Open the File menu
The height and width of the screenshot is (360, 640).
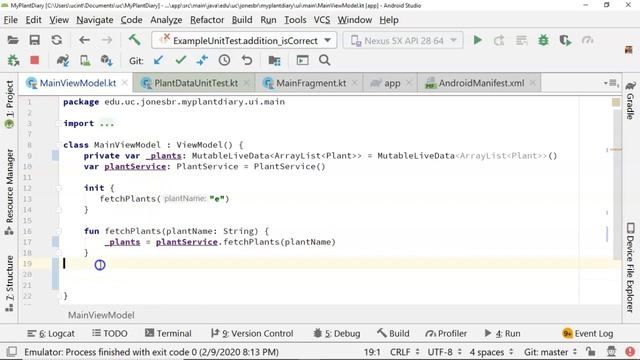[10, 20]
